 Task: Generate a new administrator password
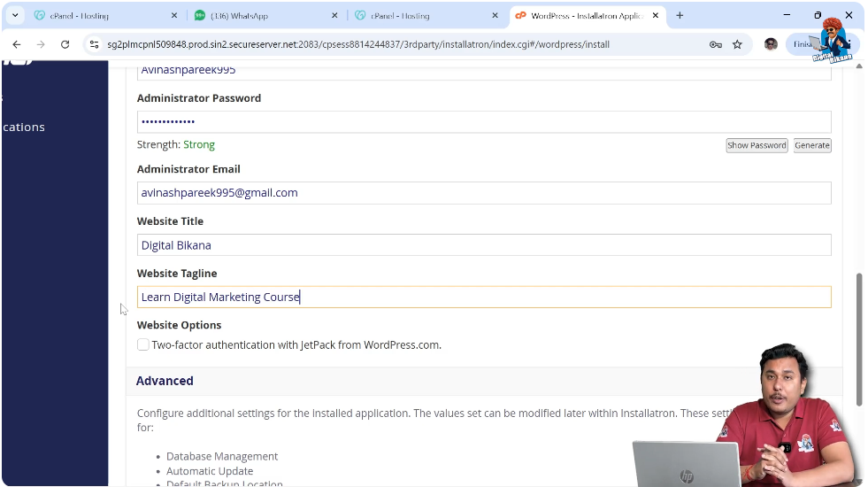pos(812,145)
